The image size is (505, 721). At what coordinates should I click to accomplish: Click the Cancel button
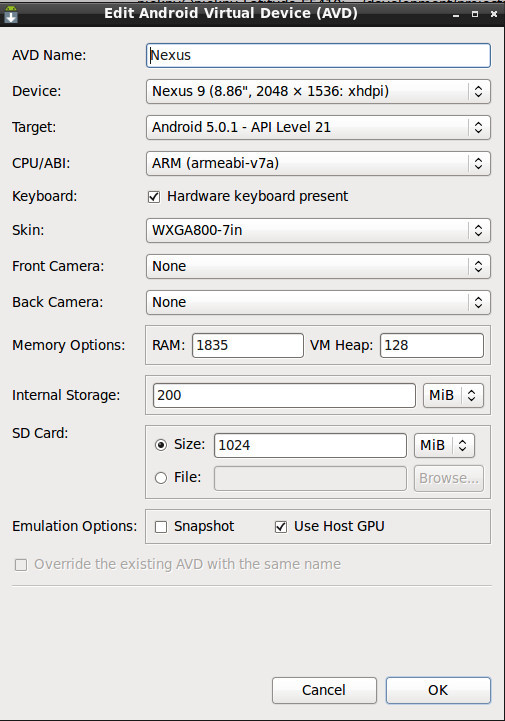(x=324, y=690)
